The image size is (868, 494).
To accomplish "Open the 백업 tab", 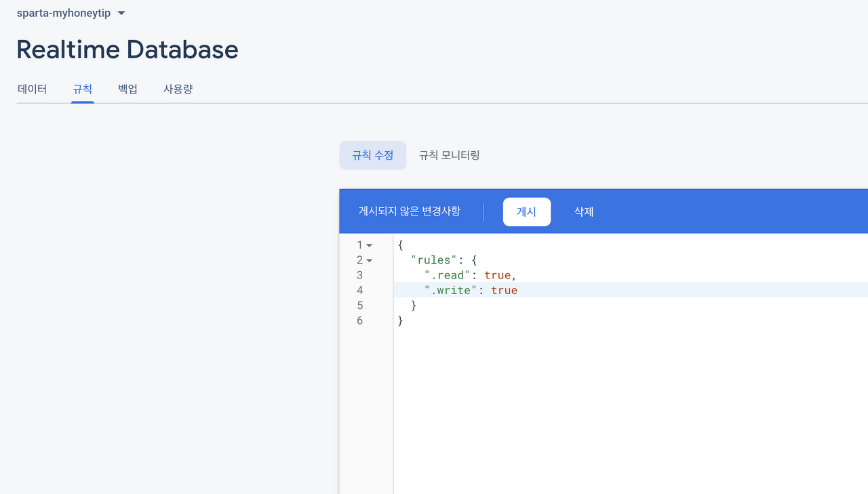I will click(x=127, y=89).
